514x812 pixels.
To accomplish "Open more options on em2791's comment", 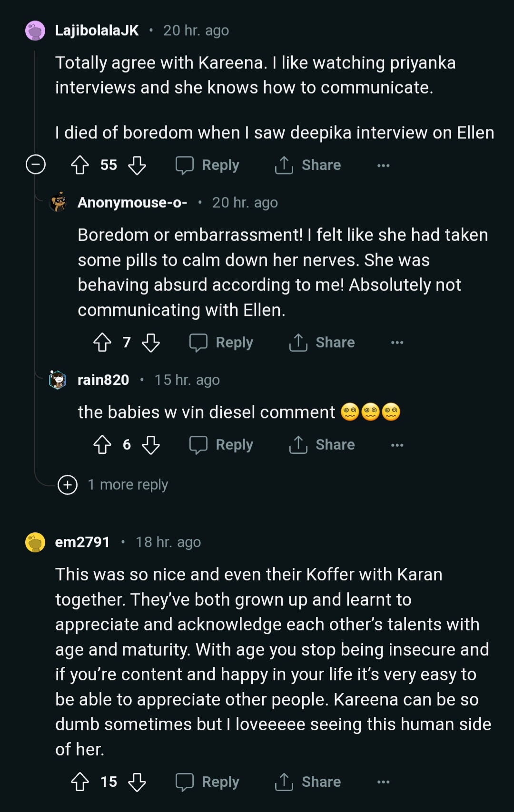I will tap(383, 782).
